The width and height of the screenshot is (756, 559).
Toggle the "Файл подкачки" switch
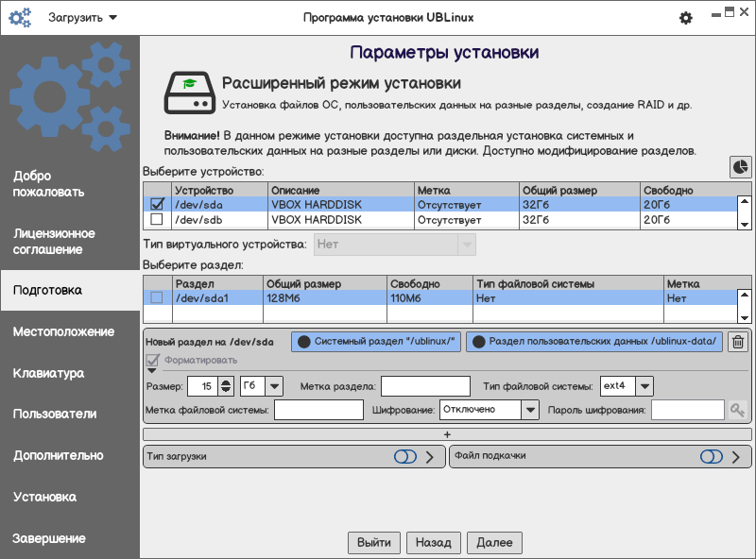[711, 457]
